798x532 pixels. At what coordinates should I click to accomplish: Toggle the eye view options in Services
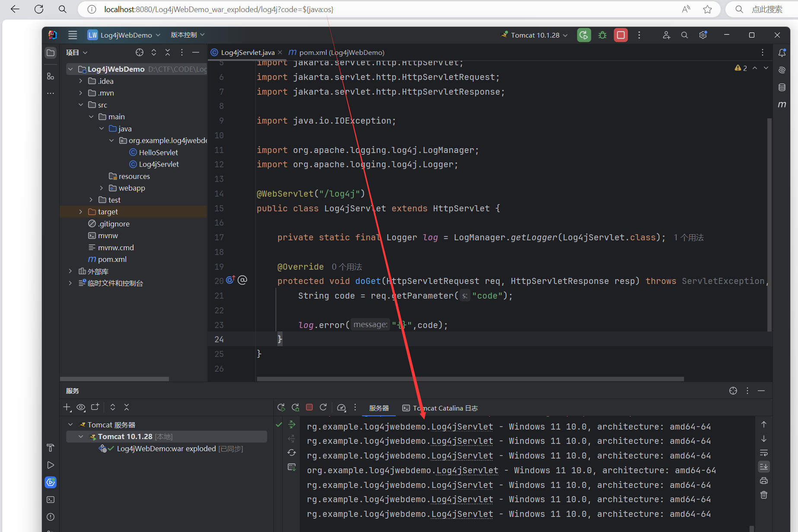click(x=81, y=407)
